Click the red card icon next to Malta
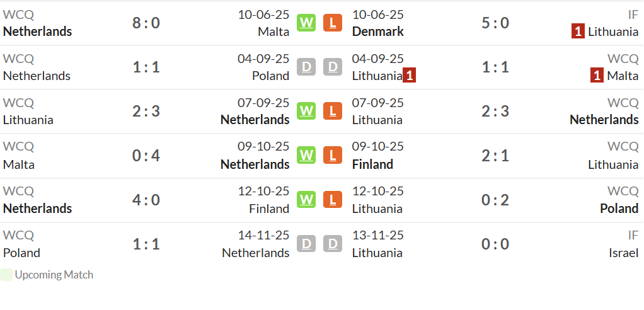644x310 pixels. pos(597,76)
